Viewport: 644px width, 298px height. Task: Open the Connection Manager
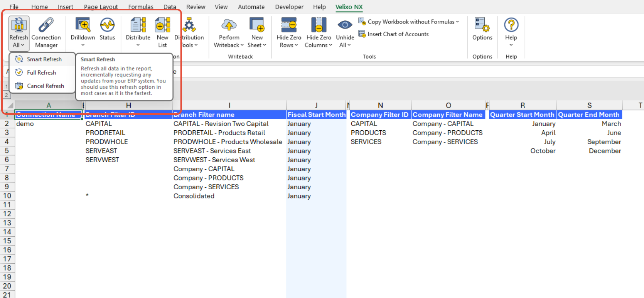[46, 33]
